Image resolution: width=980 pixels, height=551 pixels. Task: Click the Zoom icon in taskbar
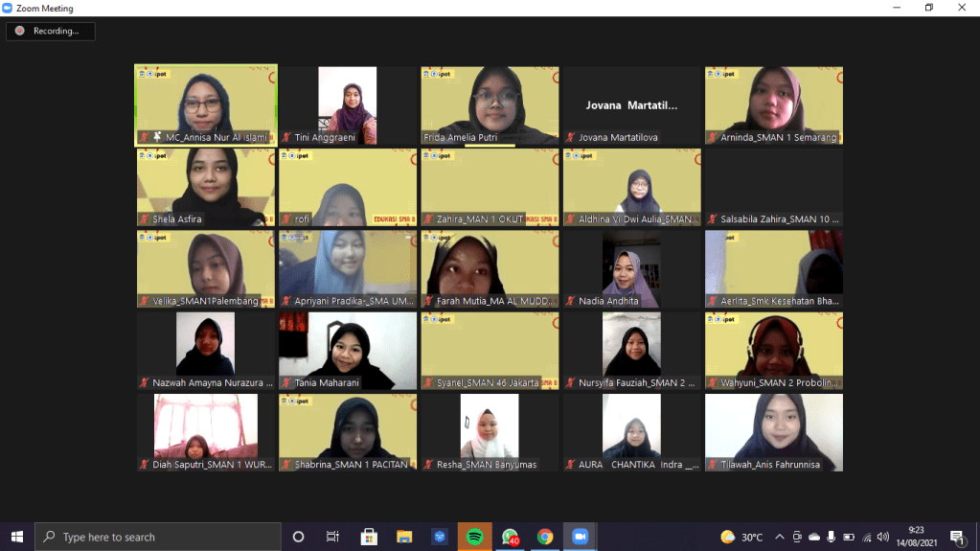click(x=580, y=537)
